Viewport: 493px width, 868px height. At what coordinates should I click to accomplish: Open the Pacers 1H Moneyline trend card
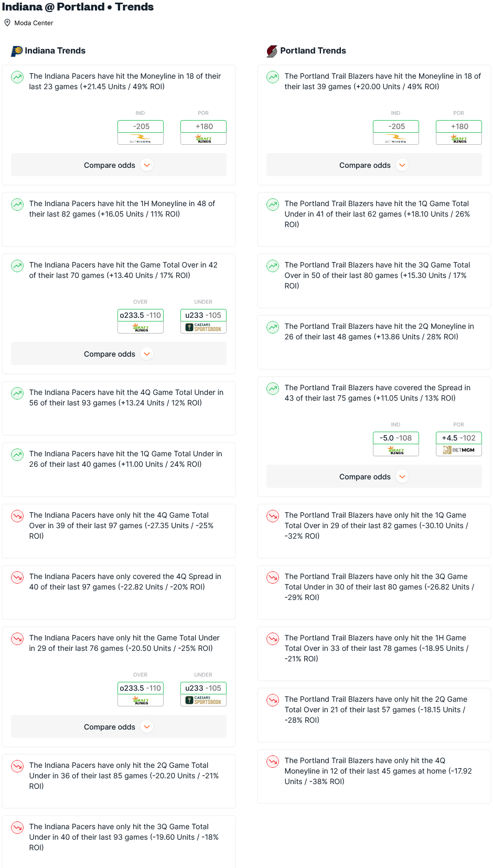119,219
